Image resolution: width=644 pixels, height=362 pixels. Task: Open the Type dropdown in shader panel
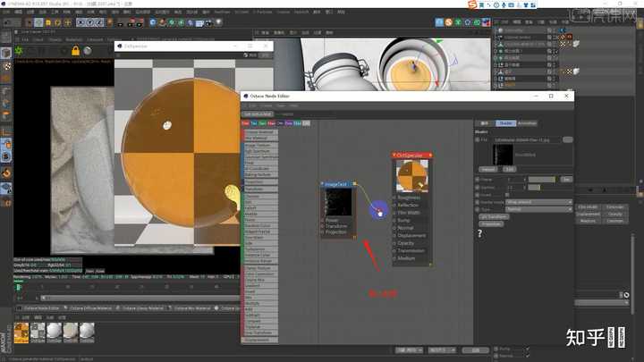click(538, 208)
